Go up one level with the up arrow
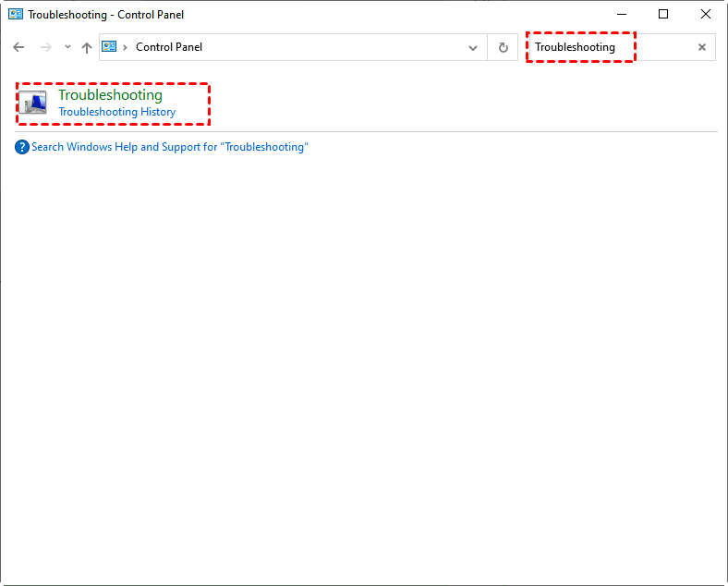The width and height of the screenshot is (728, 586). click(x=87, y=47)
